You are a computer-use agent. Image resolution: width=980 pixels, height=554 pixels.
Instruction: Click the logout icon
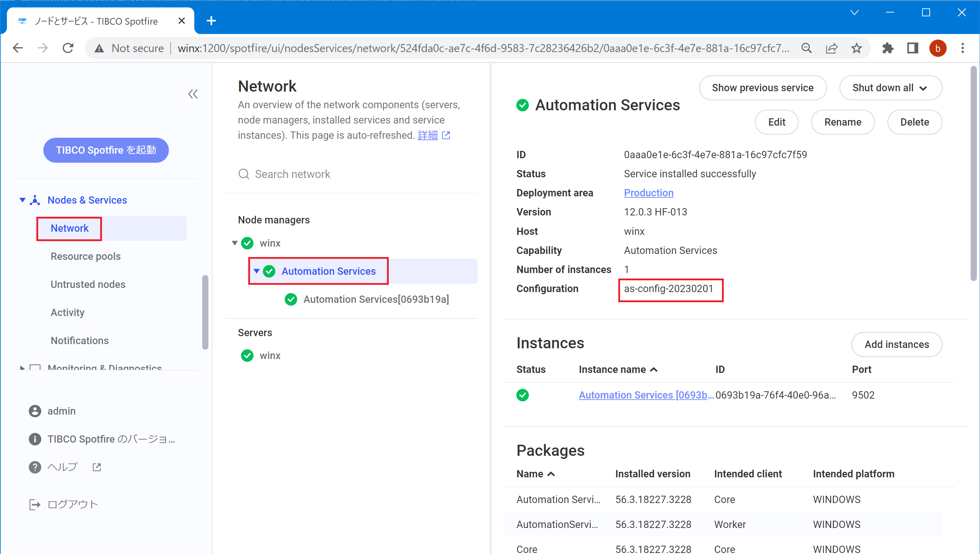(x=35, y=504)
